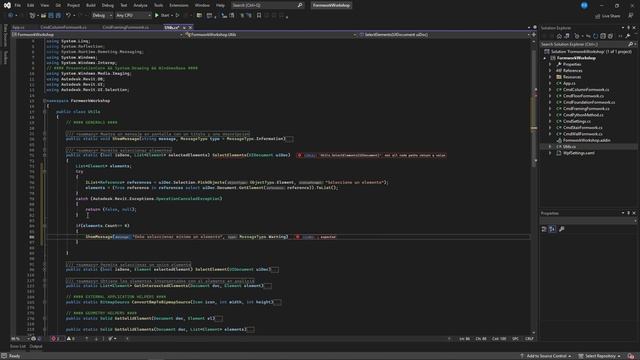Click the Pending Changes Filter icon
Image resolution: width=640 pixels, height=360 pixels.
coord(577,36)
